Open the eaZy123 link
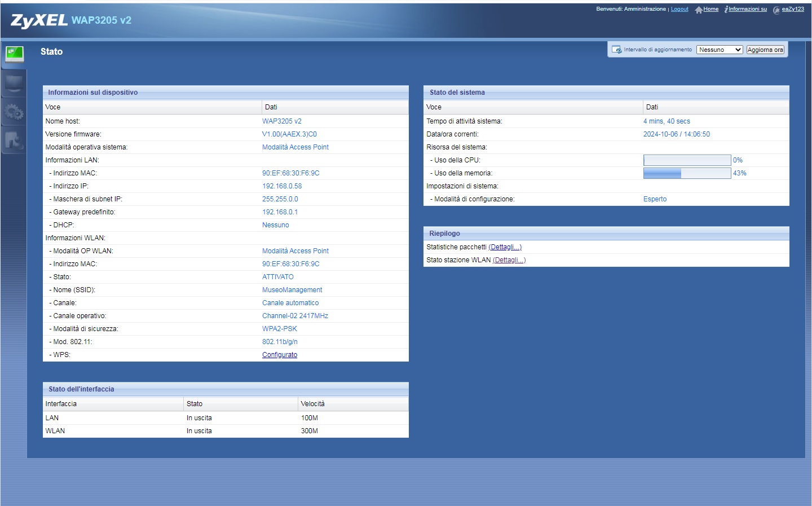This screenshot has width=812, height=506. point(793,9)
